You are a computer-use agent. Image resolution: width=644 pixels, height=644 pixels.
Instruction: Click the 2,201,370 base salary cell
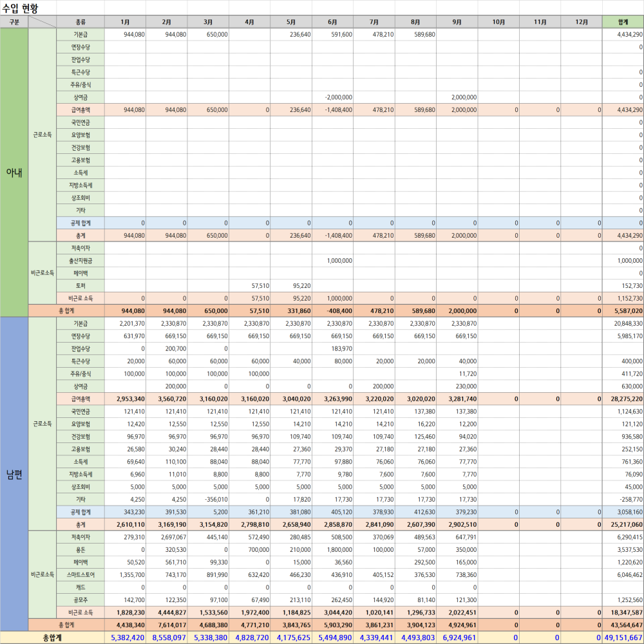(x=126, y=323)
